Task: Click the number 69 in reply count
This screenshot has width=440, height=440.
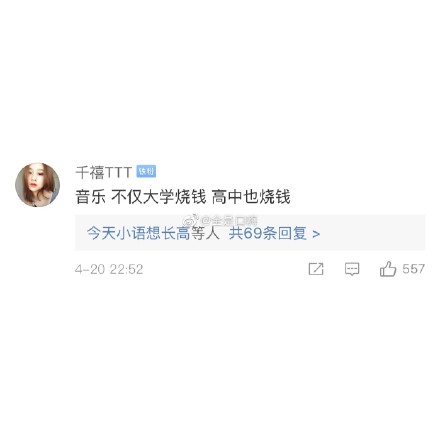Action: coord(252,233)
